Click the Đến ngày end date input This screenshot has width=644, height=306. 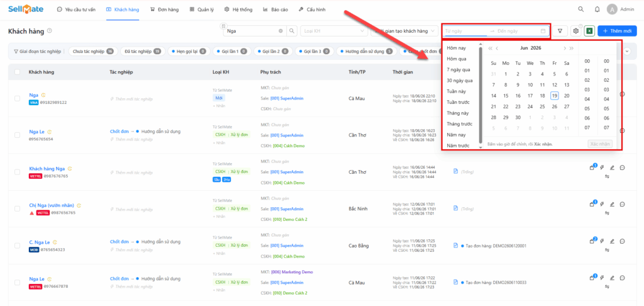[x=518, y=31]
